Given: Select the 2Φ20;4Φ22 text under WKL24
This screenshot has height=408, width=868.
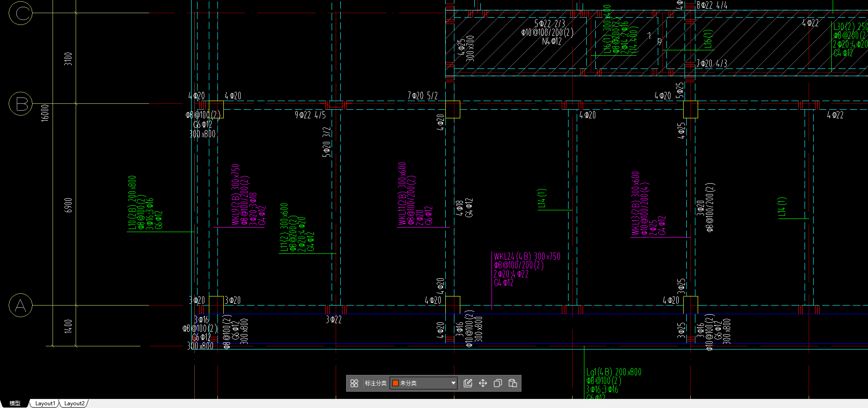Looking at the screenshot, I should point(511,274).
